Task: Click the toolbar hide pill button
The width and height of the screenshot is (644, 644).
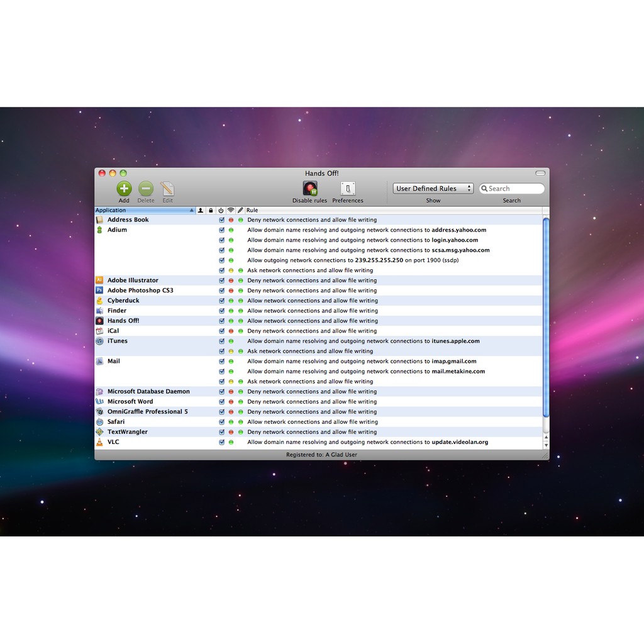Action: [x=540, y=173]
